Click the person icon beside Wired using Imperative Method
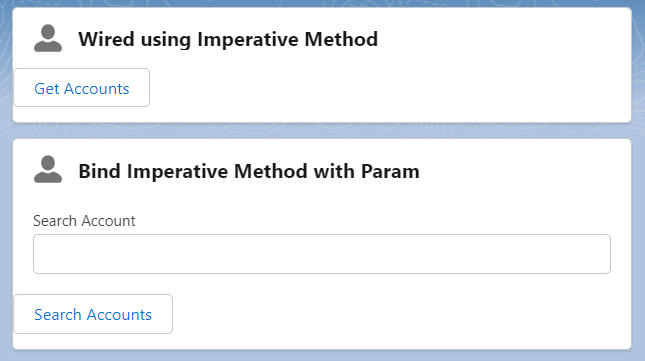645x361 pixels. coord(48,38)
